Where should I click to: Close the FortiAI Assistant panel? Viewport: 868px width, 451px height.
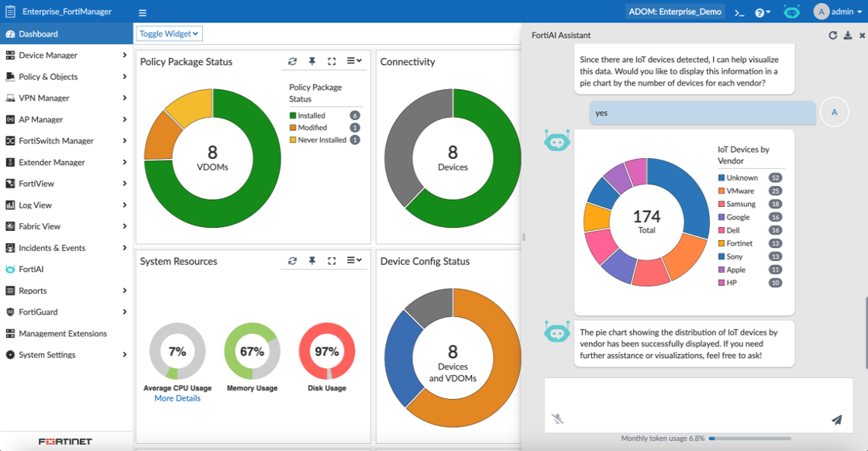(x=862, y=36)
